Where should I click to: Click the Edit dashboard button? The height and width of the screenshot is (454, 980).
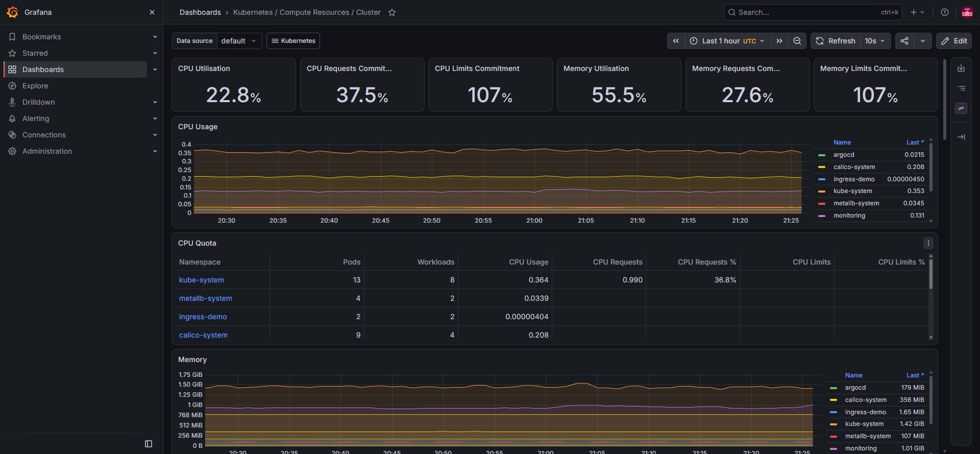click(x=954, y=41)
